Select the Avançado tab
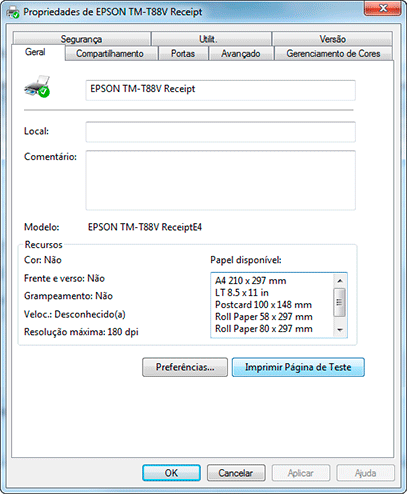407x494 pixels. click(x=241, y=53)
